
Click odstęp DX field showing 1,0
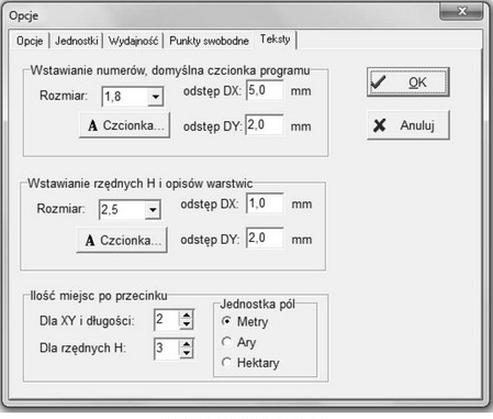point(265,203)
